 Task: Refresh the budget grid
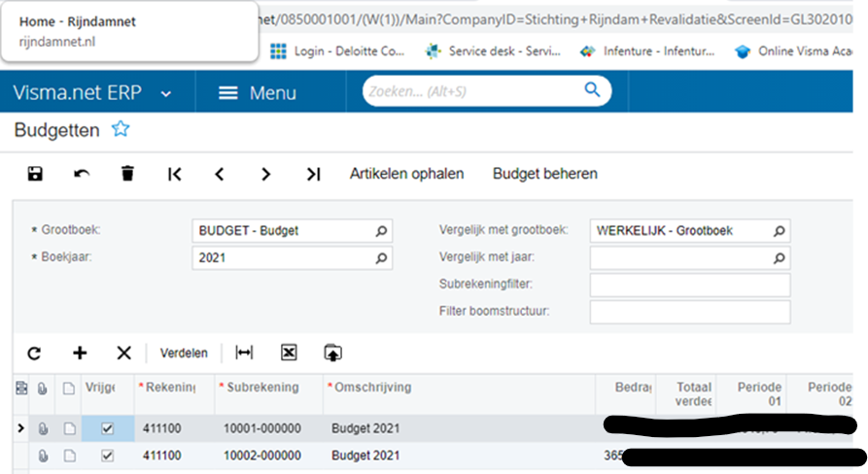(34, 353)
